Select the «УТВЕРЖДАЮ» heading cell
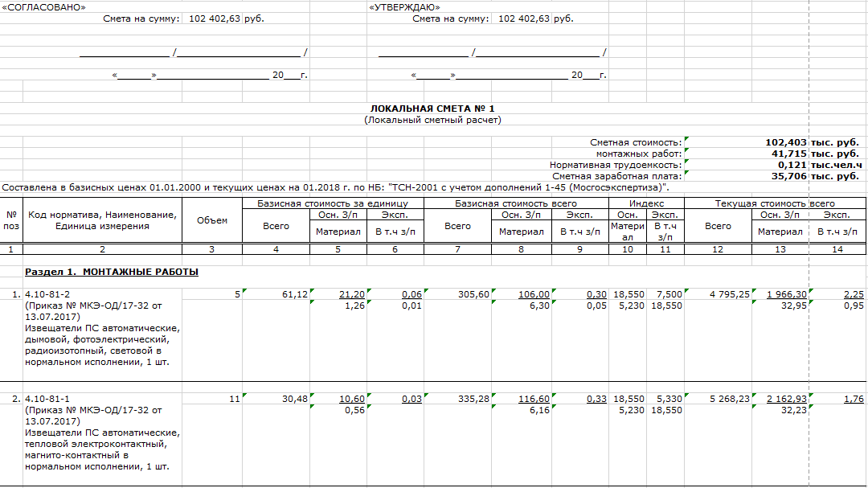Image resolution: width=868 pixels, height=488 pixels. coord(404,7)
